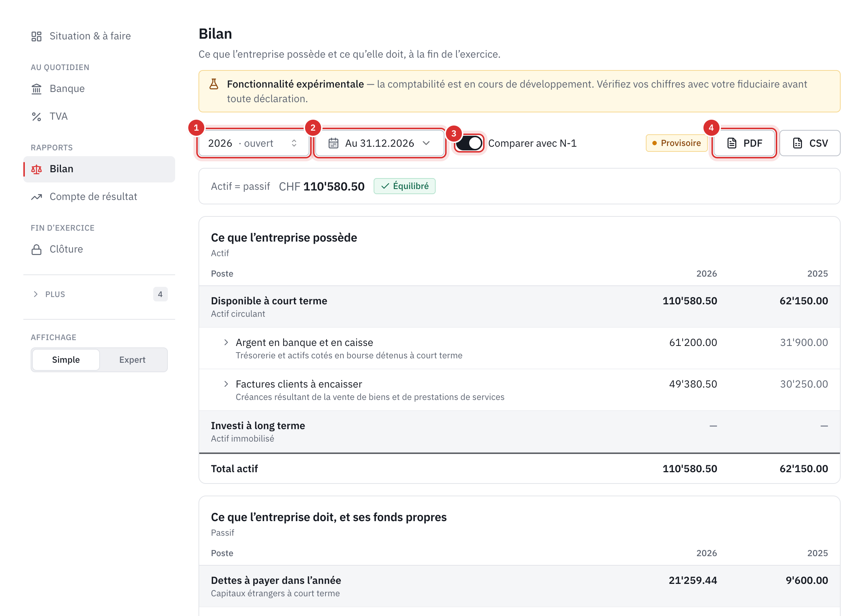Open the Clôture page
Viewport: 864px width, 616px height.
(x=99, y=250)
